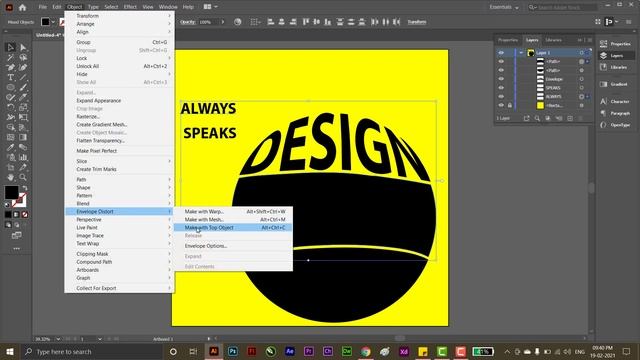Select the Type tool
This screenshot has width=640, height=360.
pyautogui.click(x=11, y=78)
